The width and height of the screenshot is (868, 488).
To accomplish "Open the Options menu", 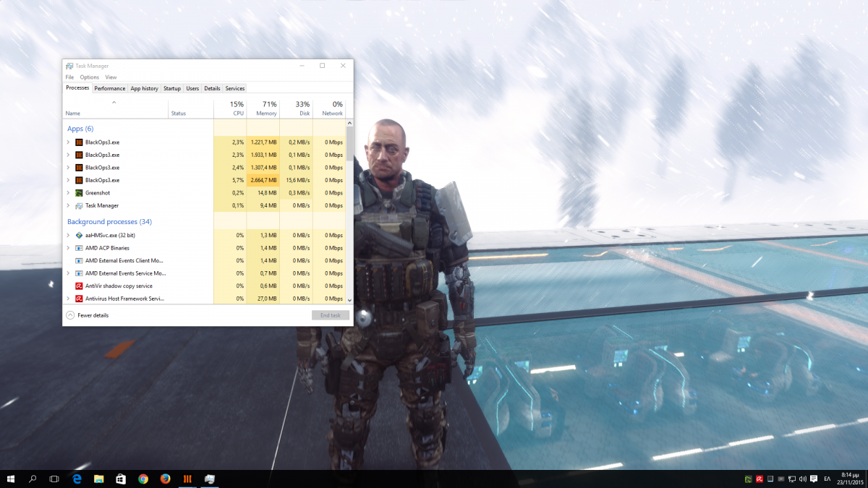I will tap(90, 77).
